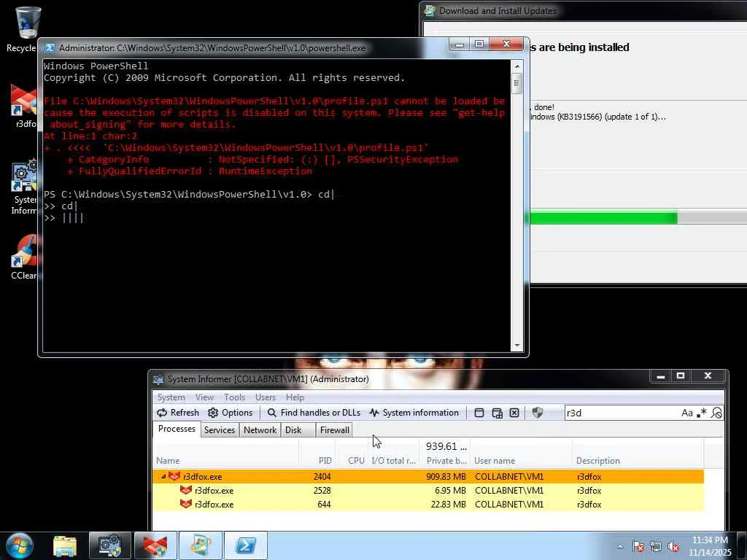
Task: Sort by the Description column header
Action: (638, 454)
